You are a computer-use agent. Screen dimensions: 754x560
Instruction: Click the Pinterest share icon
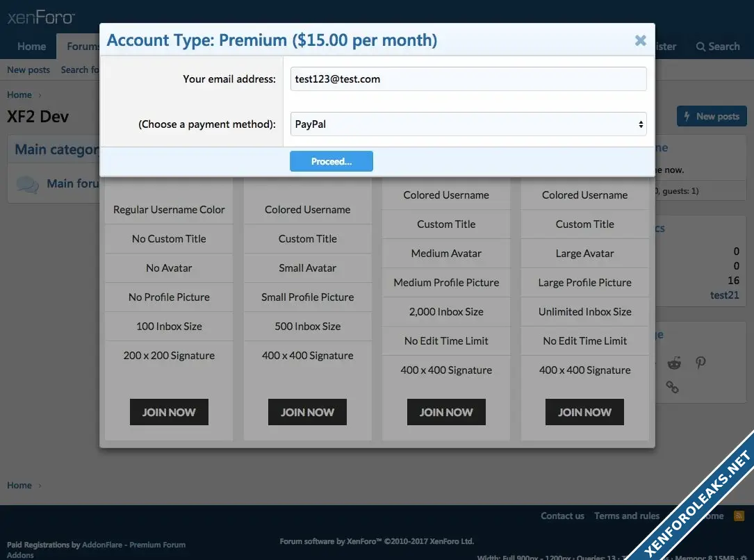coord(700,363)
